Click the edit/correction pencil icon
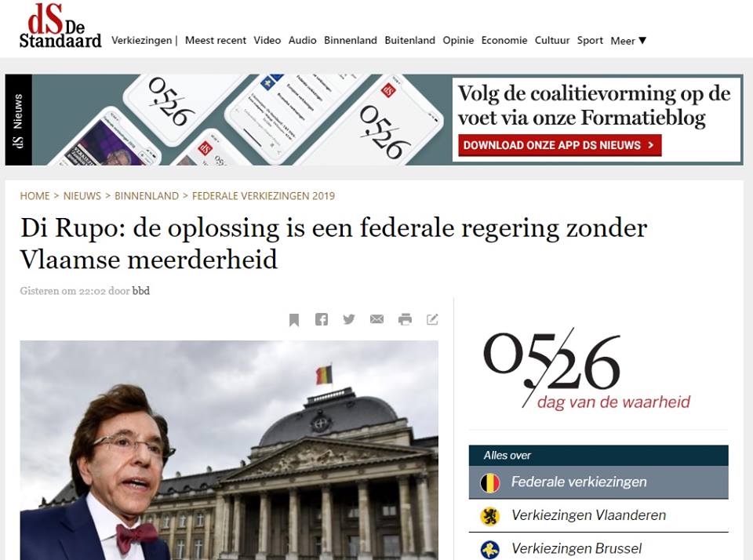Image resolution: width=753 pixels, height=560 pixels. point(432,319)
